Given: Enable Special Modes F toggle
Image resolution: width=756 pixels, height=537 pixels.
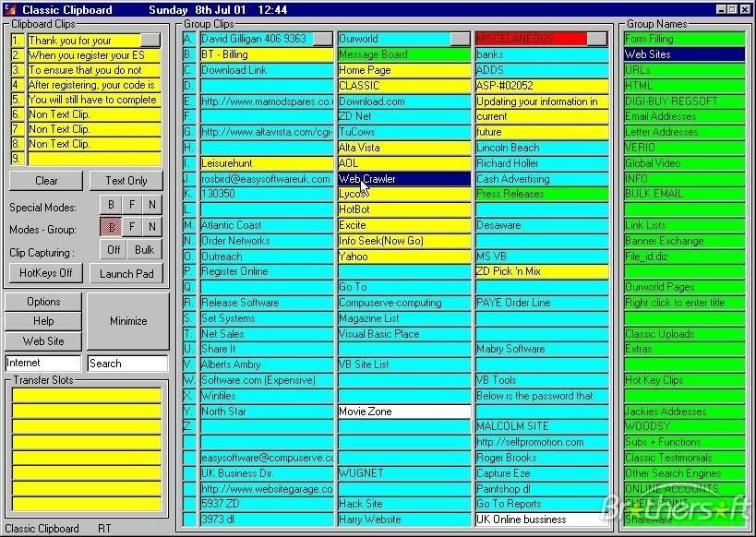Looking at the screenshot, I should [132, 206].
